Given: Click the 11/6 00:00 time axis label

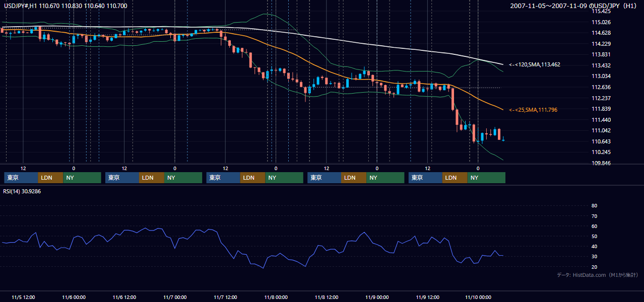Looking at the screenshot, I should click(x=74, y=297).
